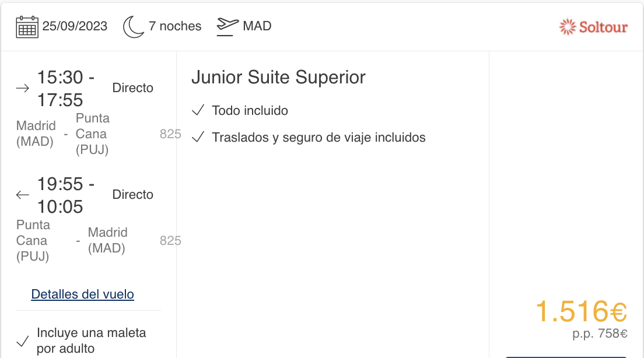Click the p.p. 758€ per person price
644x358 pixels.
click(x=600, y=334)
